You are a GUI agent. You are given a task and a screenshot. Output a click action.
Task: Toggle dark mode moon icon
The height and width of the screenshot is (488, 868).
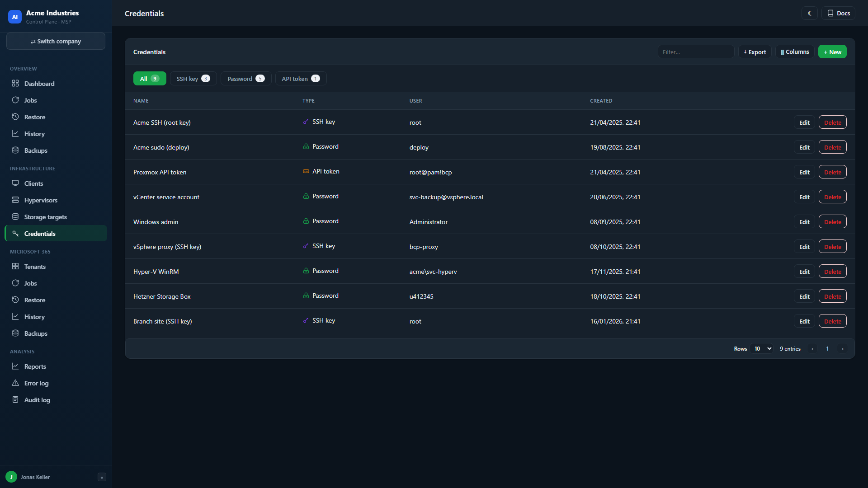pyautogui.click(x=810, y=14)
